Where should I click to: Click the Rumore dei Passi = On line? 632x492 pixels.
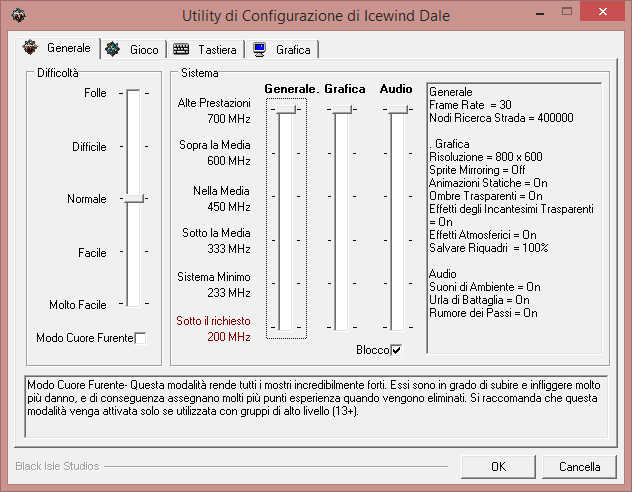point(483,313)
